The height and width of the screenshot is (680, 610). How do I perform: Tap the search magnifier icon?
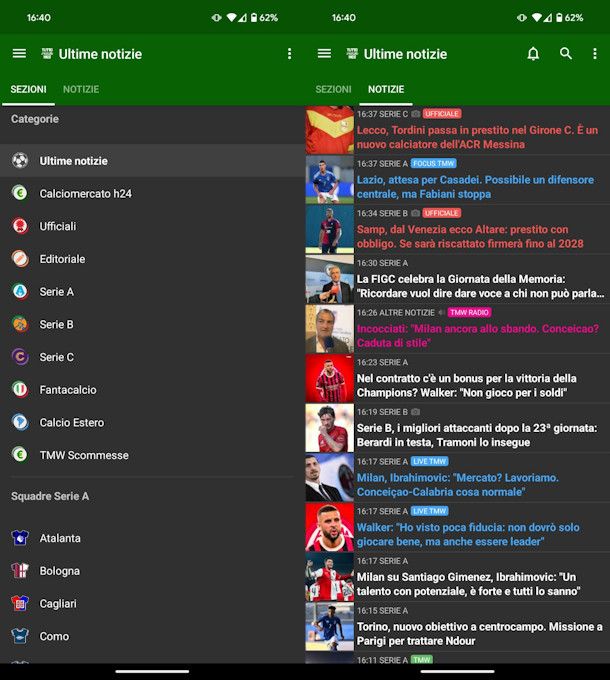click(566, 54)
